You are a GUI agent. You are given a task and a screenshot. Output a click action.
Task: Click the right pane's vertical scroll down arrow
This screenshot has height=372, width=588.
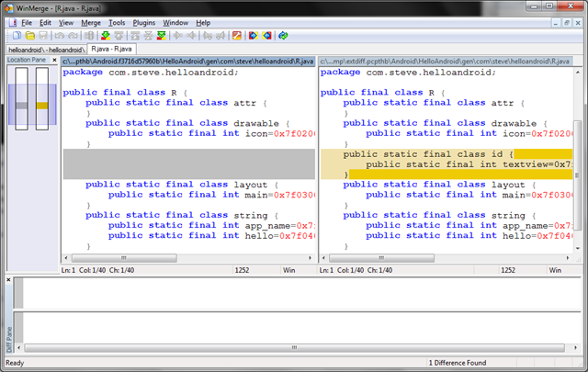point(578,248)
